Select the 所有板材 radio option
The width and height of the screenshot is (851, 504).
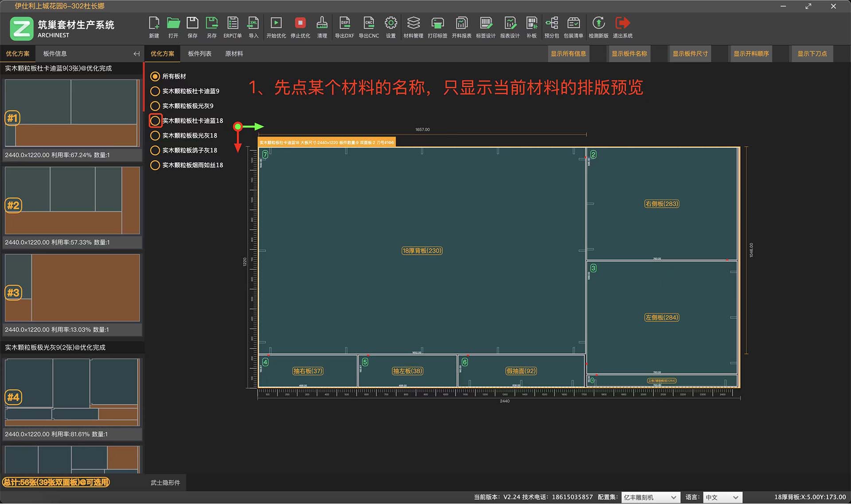[x=155, y=76]
